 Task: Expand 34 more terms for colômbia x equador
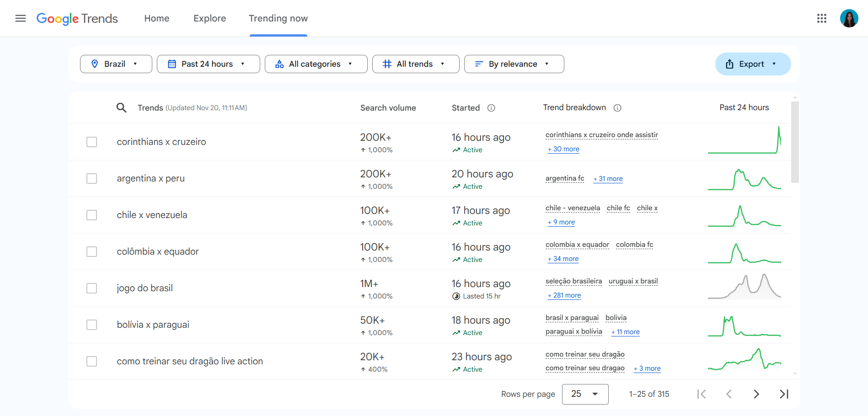(563, 259)
